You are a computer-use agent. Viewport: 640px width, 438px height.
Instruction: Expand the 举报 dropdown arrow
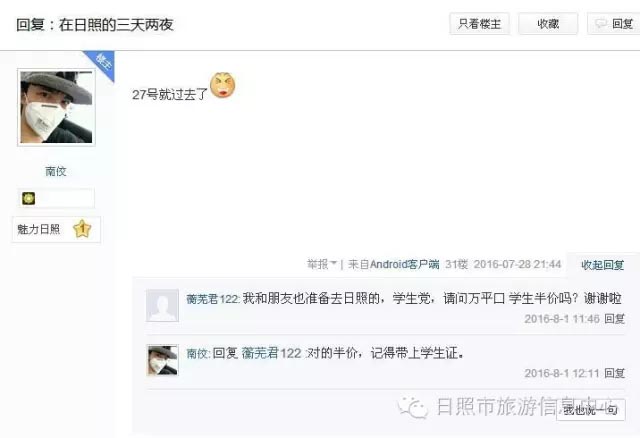click(x=333, y=264)
